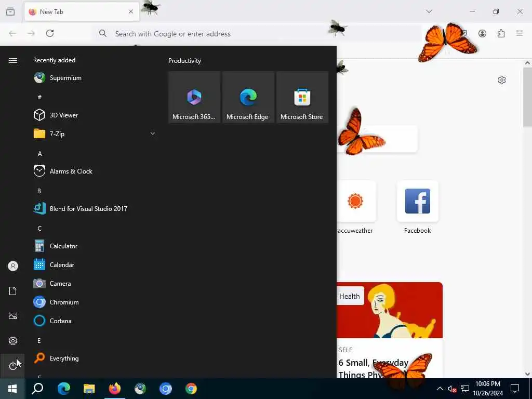Expand Start menu hamburger navigation
This screenshot has height=399, width=532.
click(x=12, y=60)
